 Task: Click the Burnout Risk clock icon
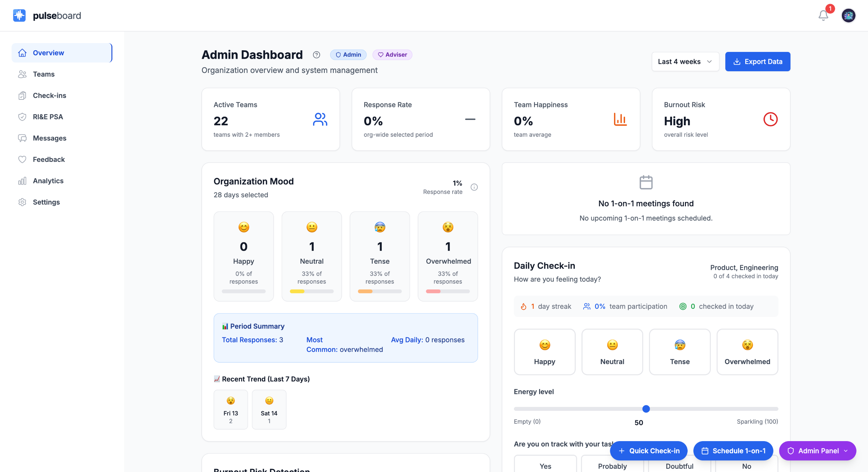[x=770, y=119]
